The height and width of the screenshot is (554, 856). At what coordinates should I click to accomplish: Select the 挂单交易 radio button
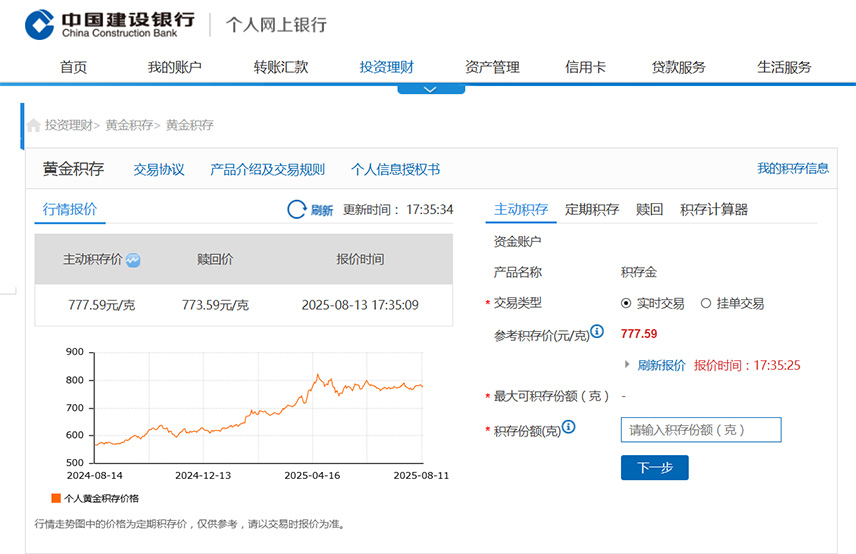click(706, 303)
